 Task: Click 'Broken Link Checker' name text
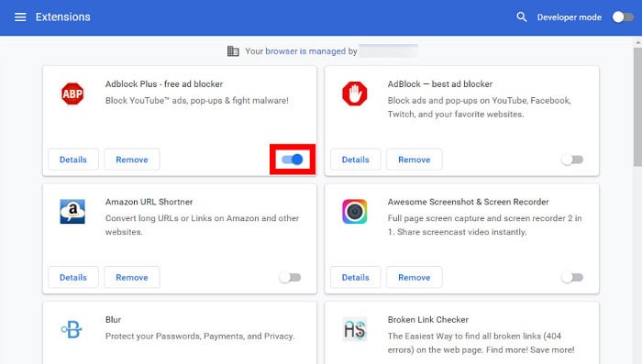click(x=428, y=319)
